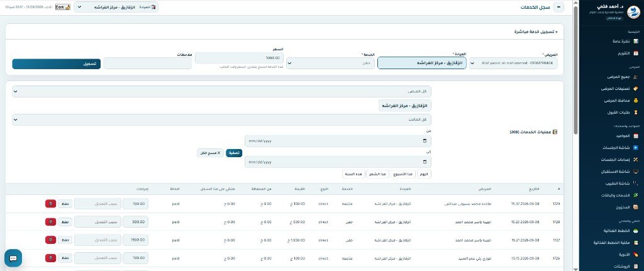Click the جميع المرضى patients icon
This screenshot has width=644, height=271.
click(x=636, y=77)
